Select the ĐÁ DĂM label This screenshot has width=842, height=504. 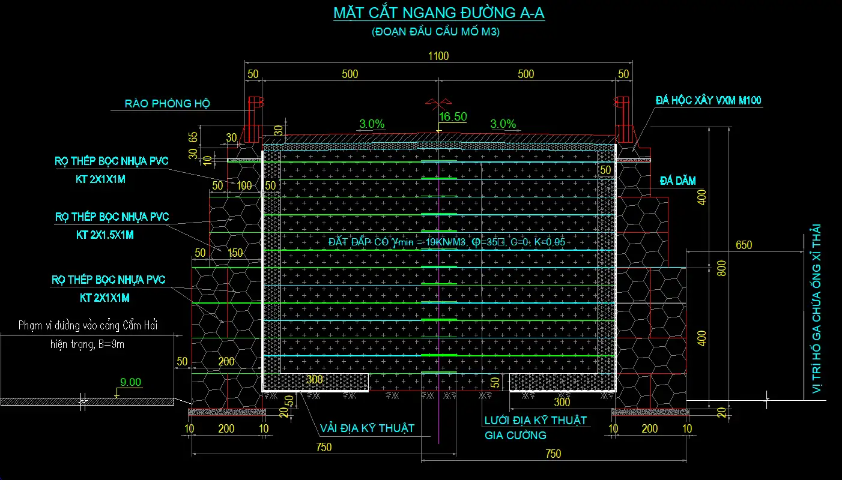tap(678, 181)
